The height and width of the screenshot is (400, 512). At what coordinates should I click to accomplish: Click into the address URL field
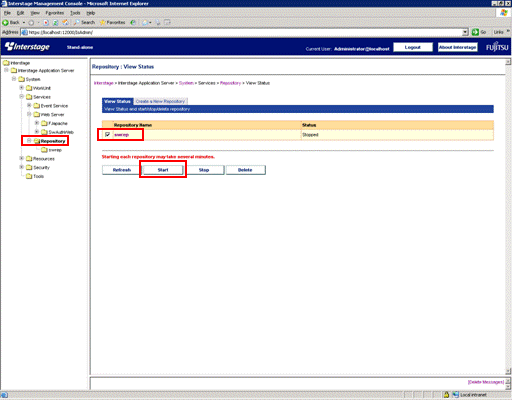tap(243, 32)
